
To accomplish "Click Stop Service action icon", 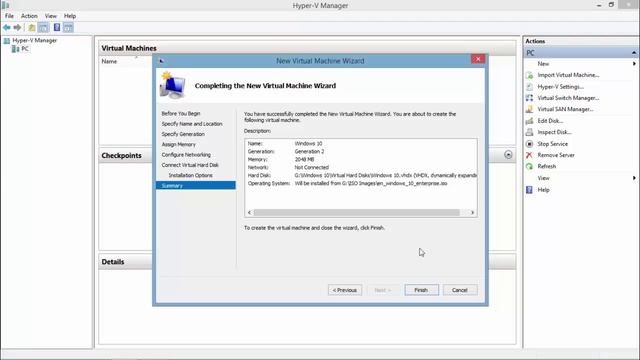I will coord(529,144).
